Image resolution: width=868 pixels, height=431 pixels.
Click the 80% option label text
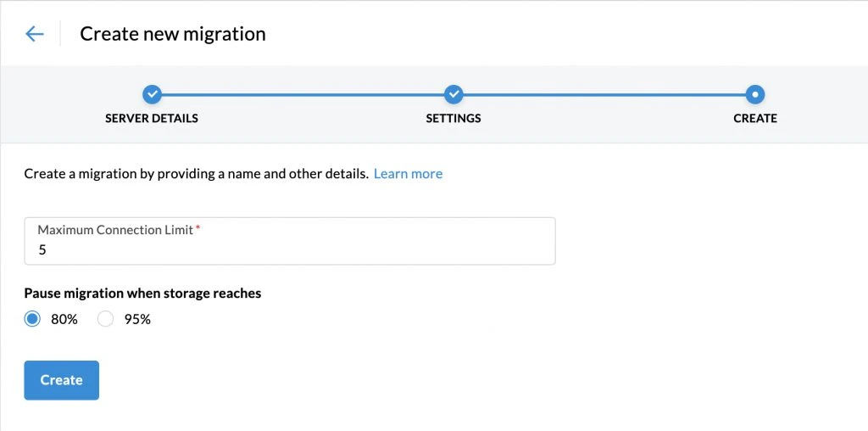coord(64,320)
